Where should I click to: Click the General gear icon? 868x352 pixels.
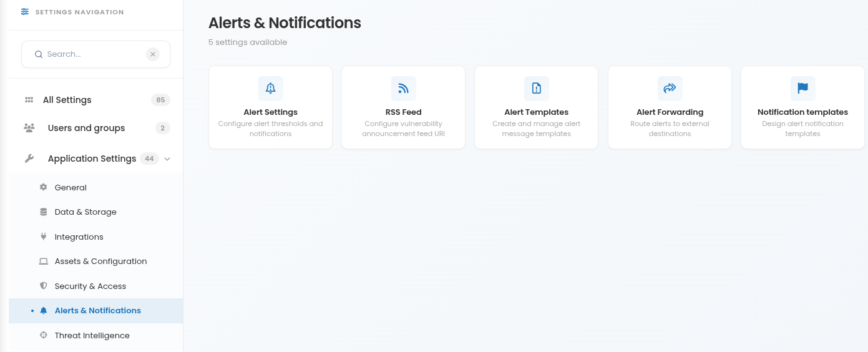point(43,187)
